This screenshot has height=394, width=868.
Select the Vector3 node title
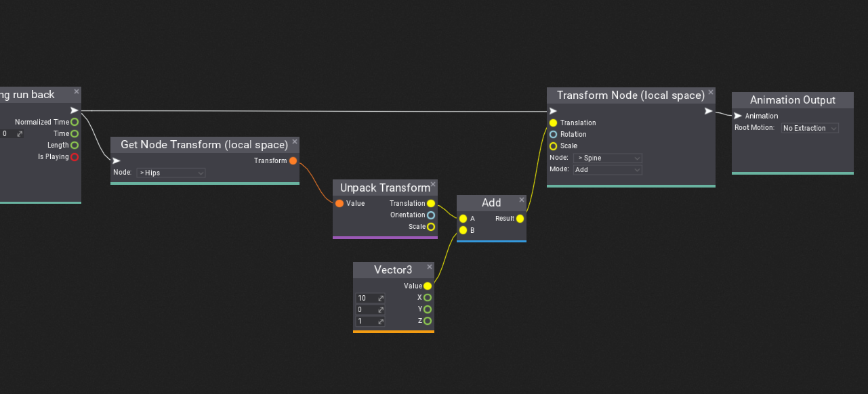(x=393, y=269)
